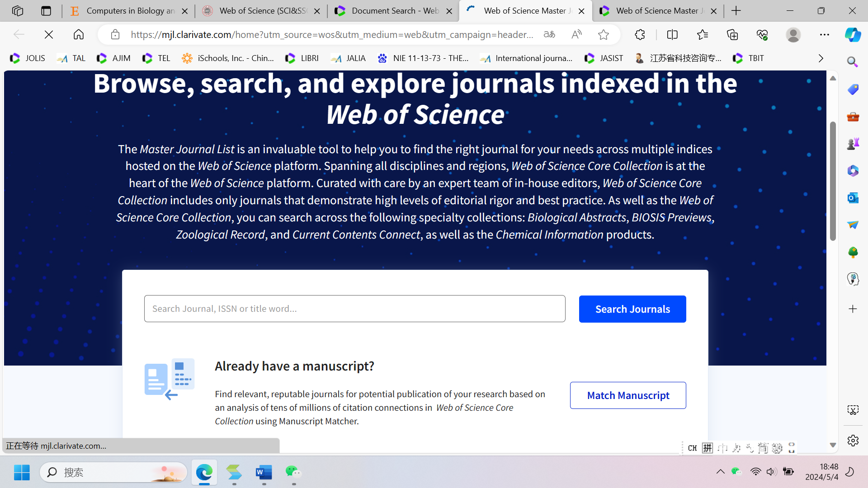This screenshot has width=868, height=488.
Task: Open the JASIST bookmark
Action: click(604, 58)
